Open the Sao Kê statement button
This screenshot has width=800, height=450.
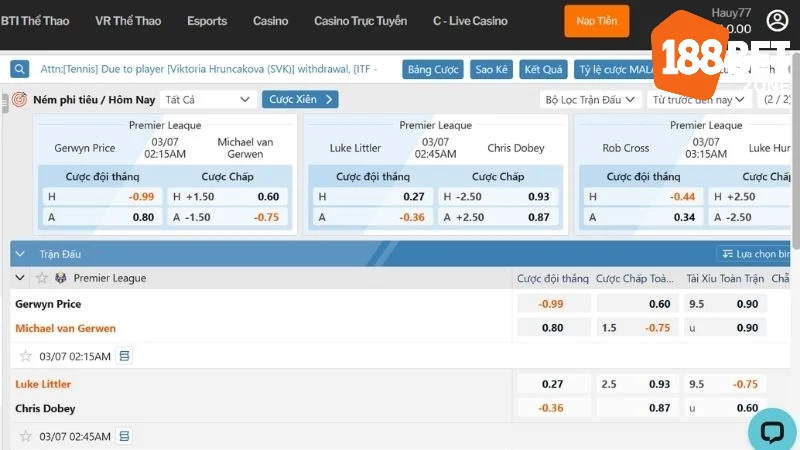pyautogui.click(x=491, y=69)
